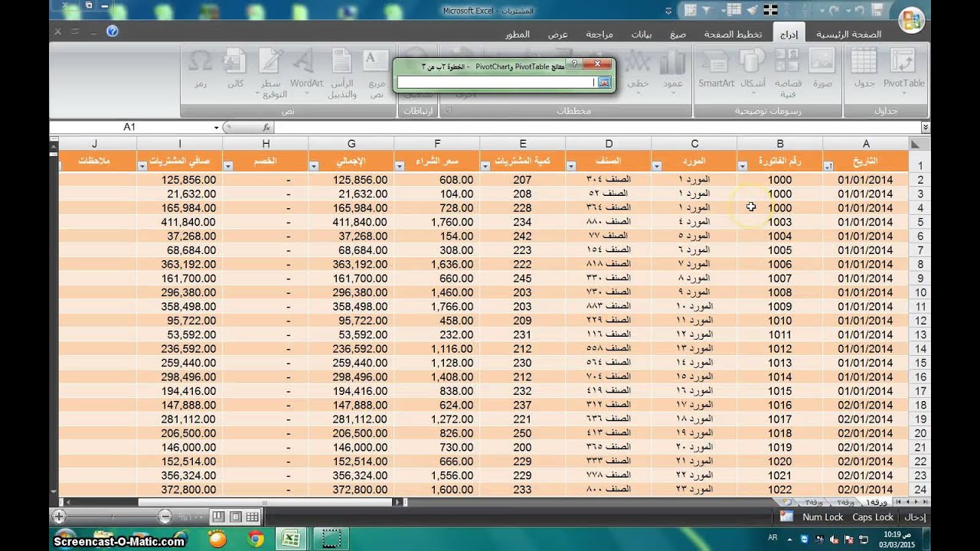Open the Insert (إدراج) tab
The width and height of the screenshot is (980, 551).
coord(789,34)
